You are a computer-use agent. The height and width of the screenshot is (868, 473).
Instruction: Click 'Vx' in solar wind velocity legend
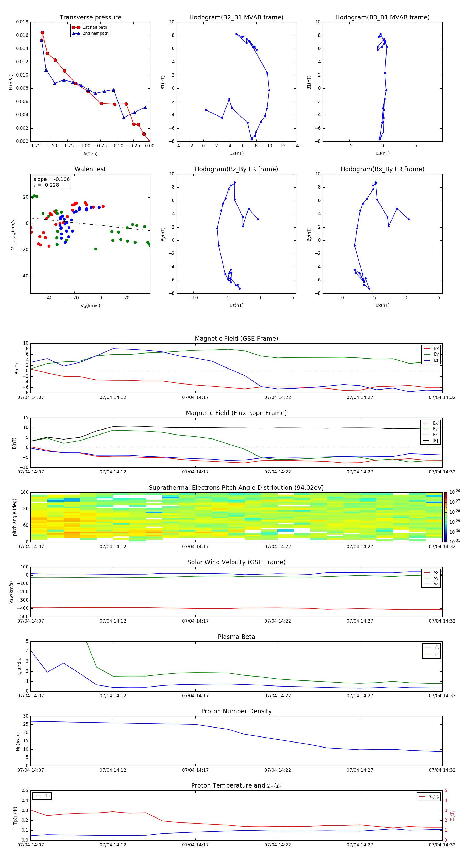[431, 572]
